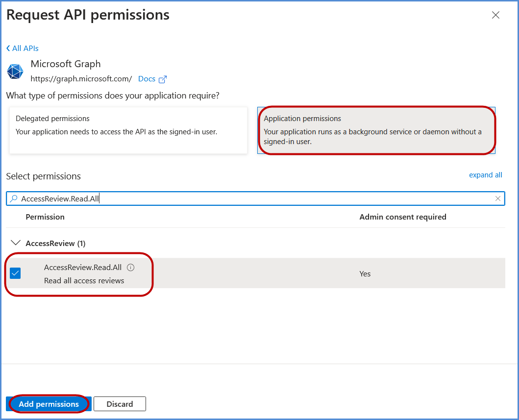Screen dimensions: 519x420
Task: Clear the search box with the X icon
Action: 498,198
